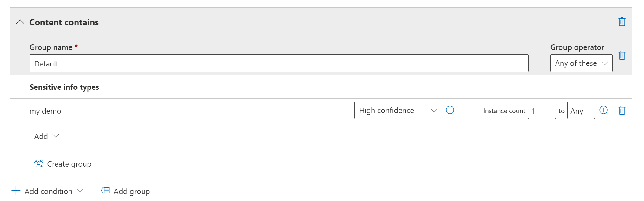The width and height of the screenshot is (644, 201).
Task: Click the plus icon for Add condition
Action: (16, 191)
